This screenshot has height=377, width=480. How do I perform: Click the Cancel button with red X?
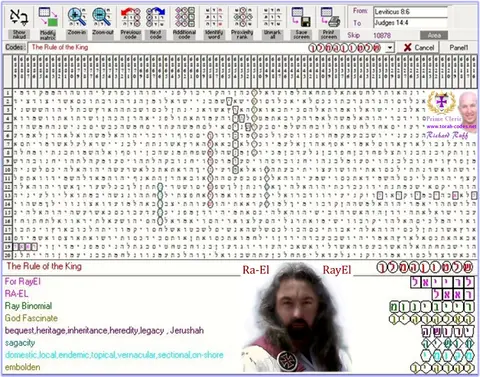tap(418, 48)
